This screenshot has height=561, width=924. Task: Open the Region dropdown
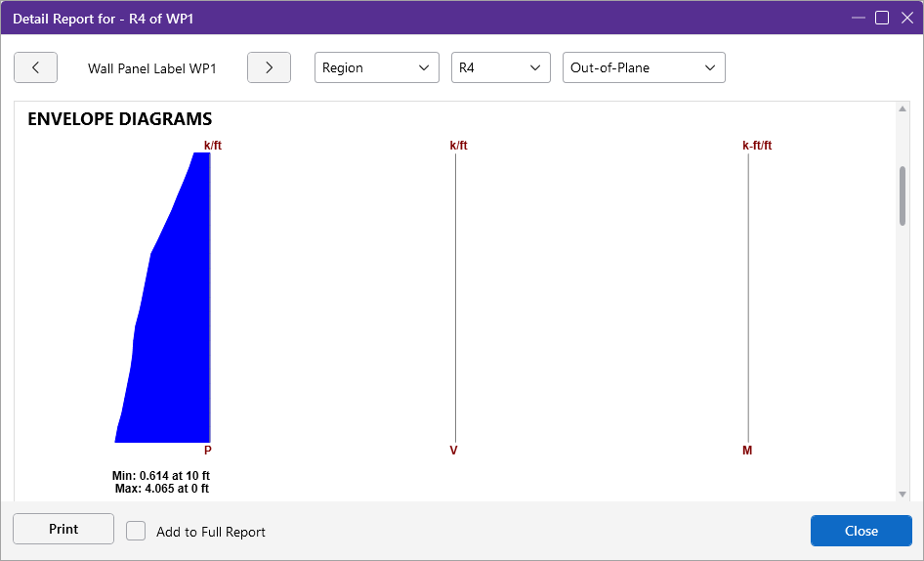pyautogui.click(x=377, y=67)
